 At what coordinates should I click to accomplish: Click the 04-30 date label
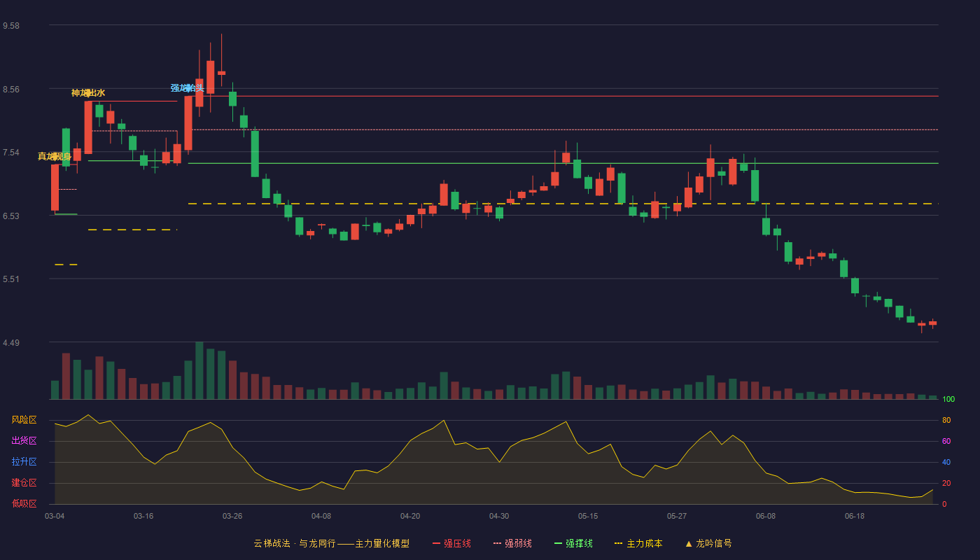click(x=499, y=516)
